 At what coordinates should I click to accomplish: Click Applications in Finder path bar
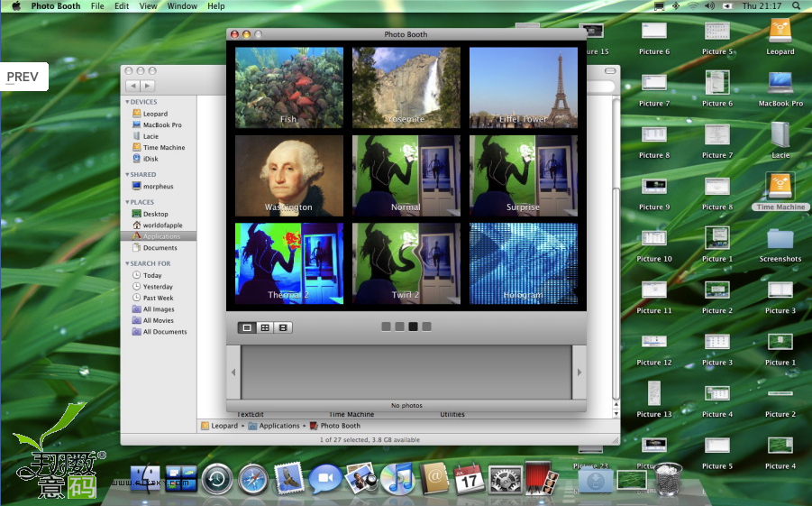click(273, 426)
